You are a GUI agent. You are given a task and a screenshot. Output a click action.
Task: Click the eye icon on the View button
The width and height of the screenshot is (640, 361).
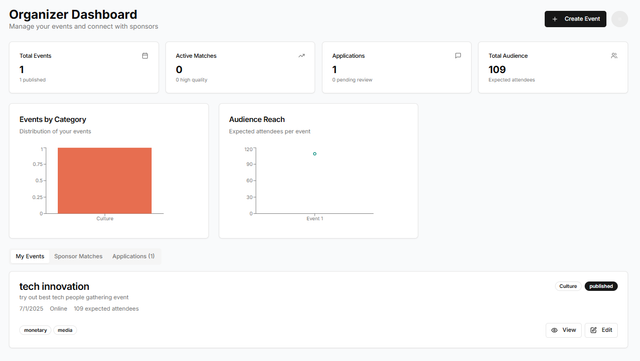[x=554, y=330]
